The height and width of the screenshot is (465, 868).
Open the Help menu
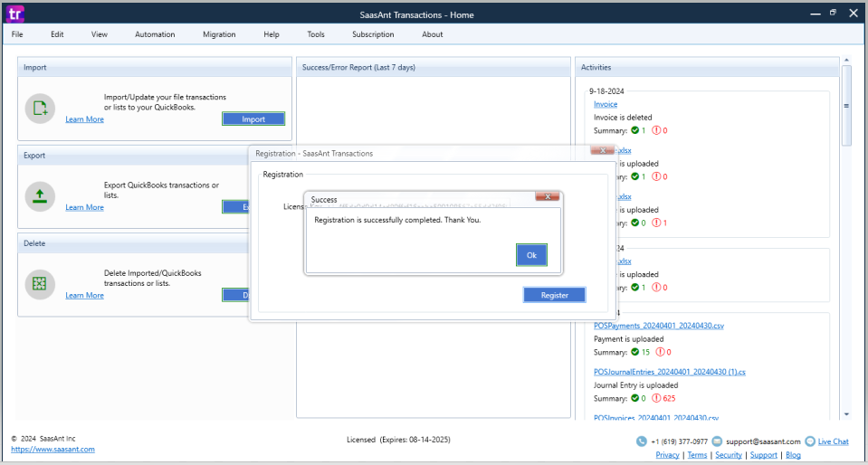click(x=272, y=34)
